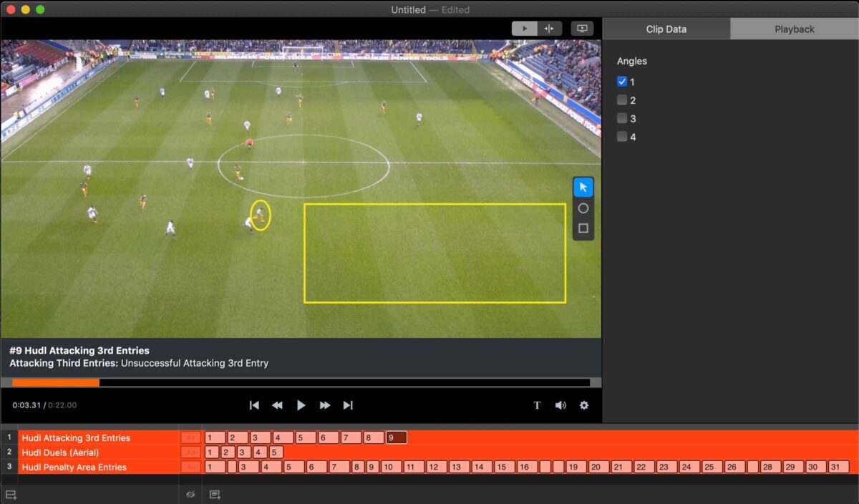Click the add-row icon below the timeline
The image size is (859, 504).
[x=11, y=494]
